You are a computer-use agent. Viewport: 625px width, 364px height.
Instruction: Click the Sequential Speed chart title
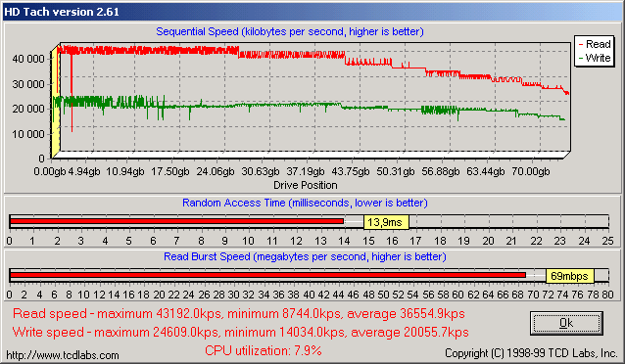point(290,31)
